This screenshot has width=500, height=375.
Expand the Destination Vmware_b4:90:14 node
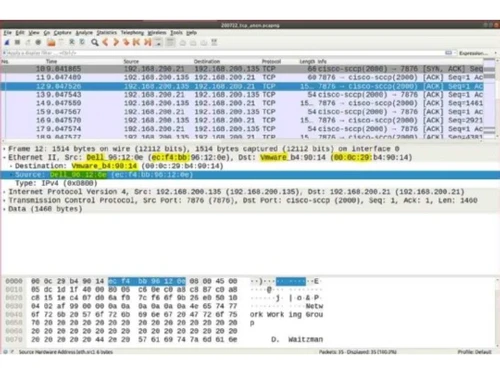11,166
